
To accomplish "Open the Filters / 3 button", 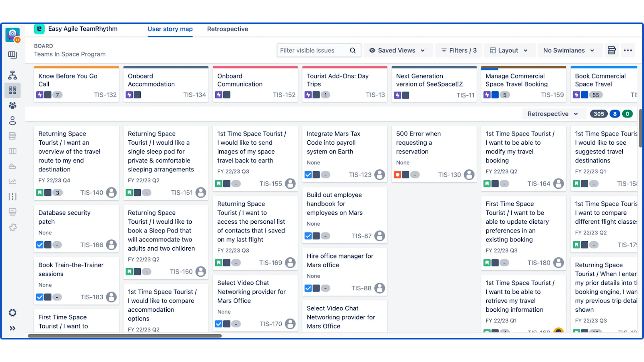I will (459, 50).
